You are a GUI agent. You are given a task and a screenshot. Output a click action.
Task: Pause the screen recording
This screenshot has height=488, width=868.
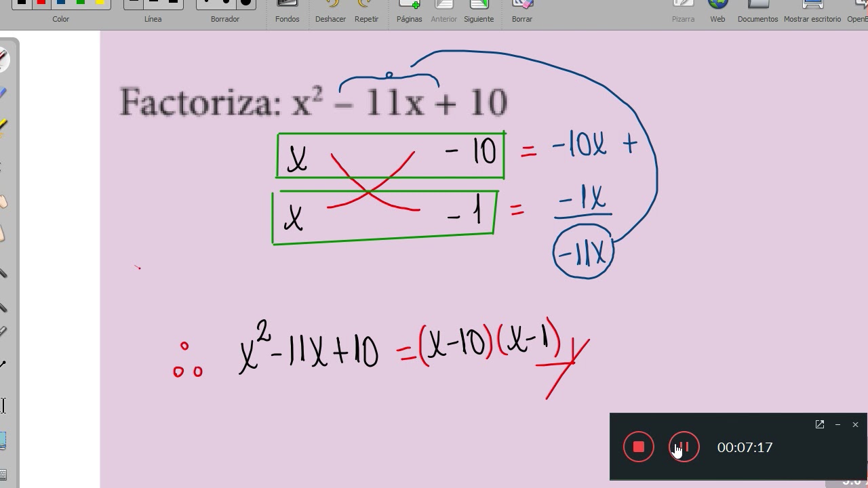click(684, 447)
